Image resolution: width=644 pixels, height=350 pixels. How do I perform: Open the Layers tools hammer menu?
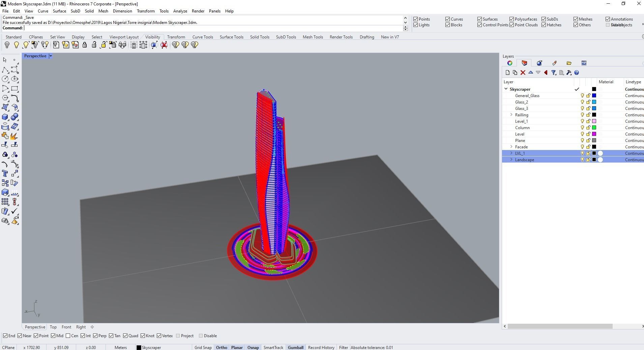click(x=569, y=72)
